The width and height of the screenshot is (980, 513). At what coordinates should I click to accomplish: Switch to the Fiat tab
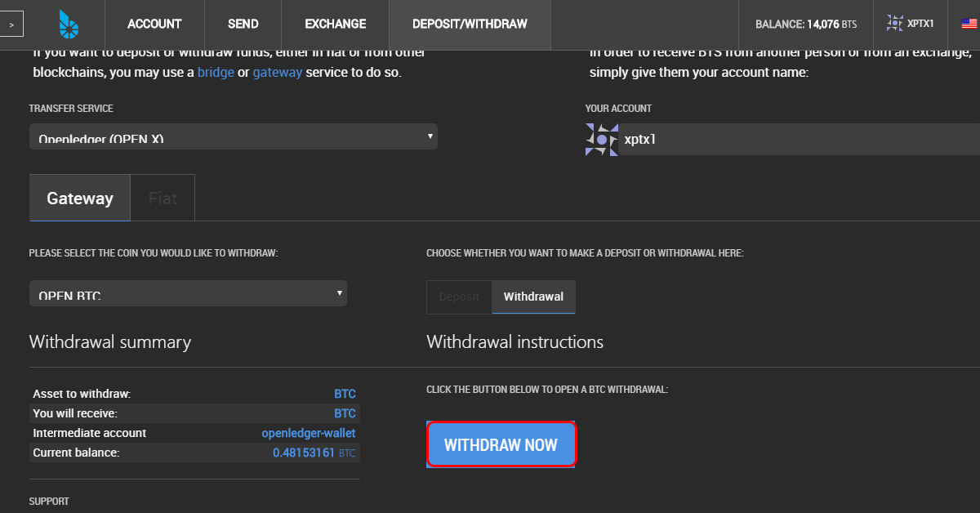pos(163,198)
